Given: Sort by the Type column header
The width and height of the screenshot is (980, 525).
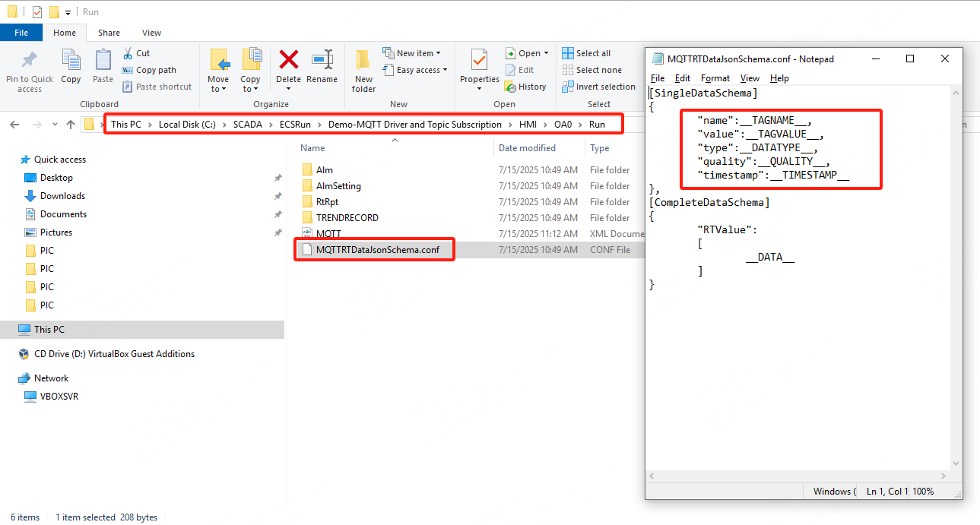Looking at the screenshot, I should click(600, 148).
